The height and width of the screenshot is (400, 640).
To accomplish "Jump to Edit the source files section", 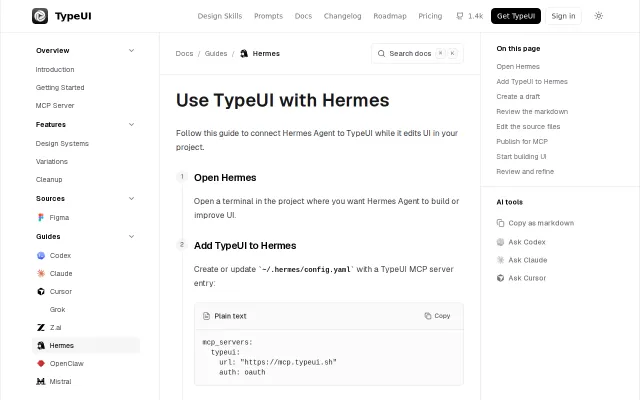I will 528,127.
